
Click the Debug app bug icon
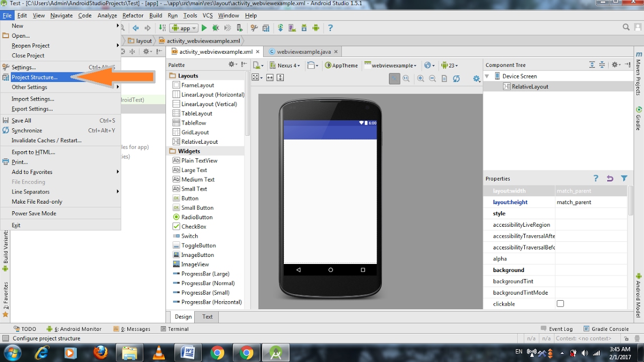[x=216, y=28]
